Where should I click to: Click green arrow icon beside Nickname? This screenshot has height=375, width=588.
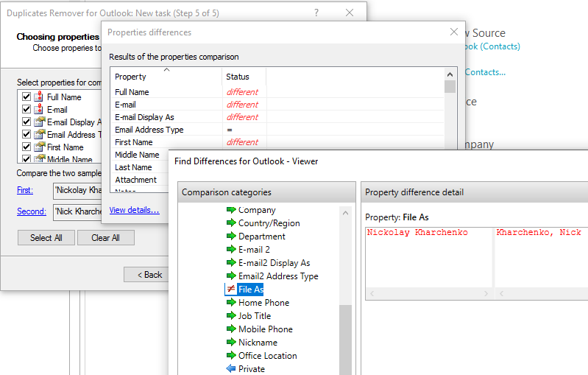pos(231,343)
